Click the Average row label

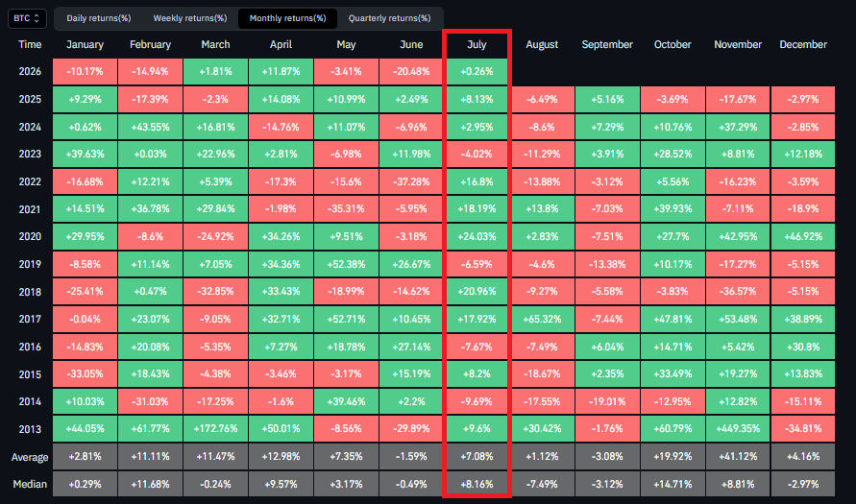coord(30,457)
